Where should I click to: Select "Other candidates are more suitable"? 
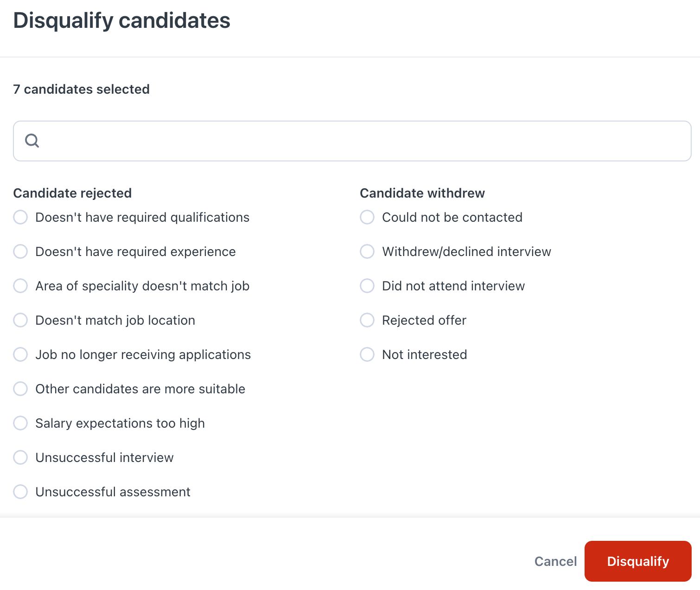tap(20, 389)
